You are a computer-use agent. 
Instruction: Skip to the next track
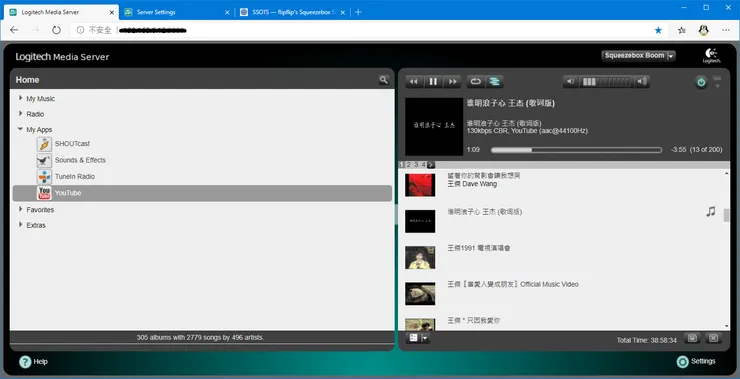[453, 82]
